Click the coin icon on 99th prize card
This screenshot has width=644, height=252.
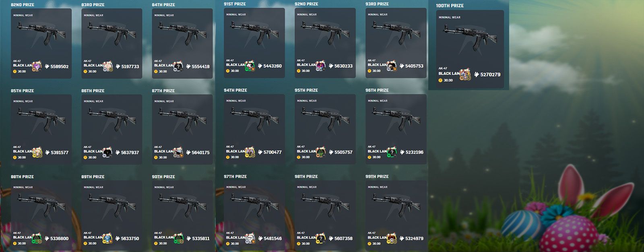tap(369, 243)
